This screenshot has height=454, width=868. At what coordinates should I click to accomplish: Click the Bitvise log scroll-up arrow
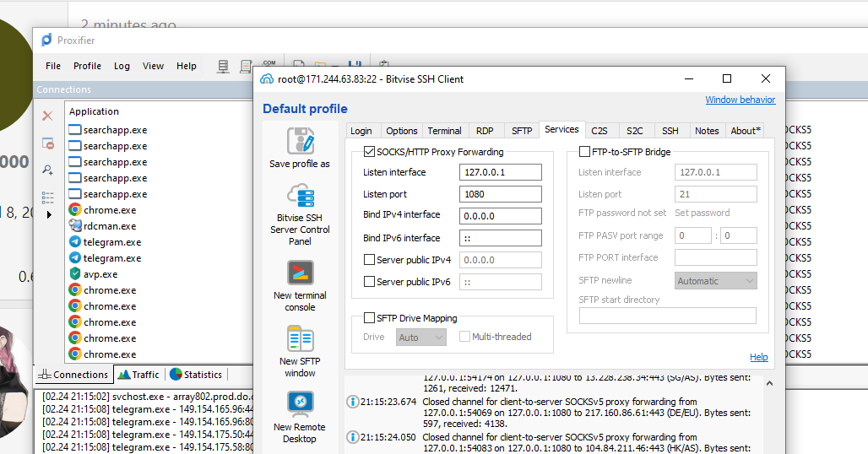[769, 382]
